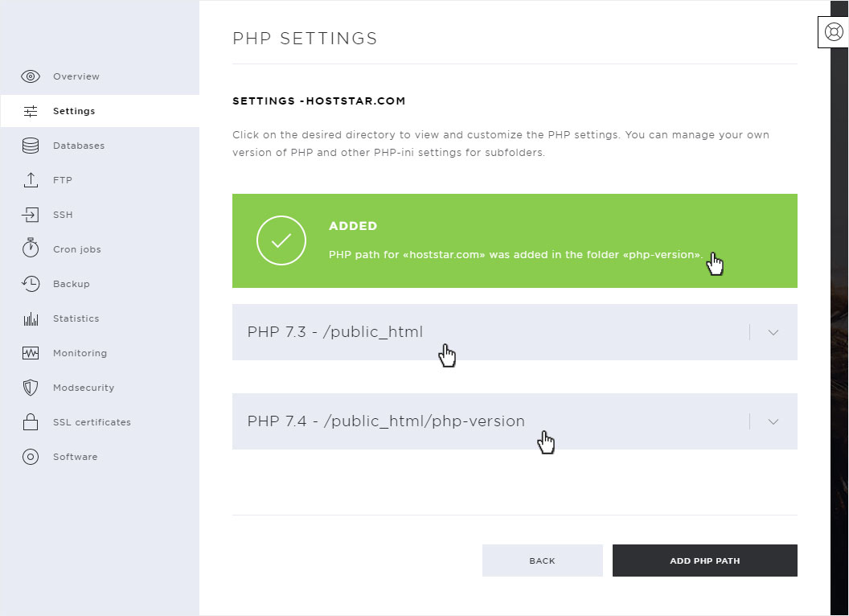
Task: Expand the PHP 7.3 chevron arrow
Action: pos(773,332)
